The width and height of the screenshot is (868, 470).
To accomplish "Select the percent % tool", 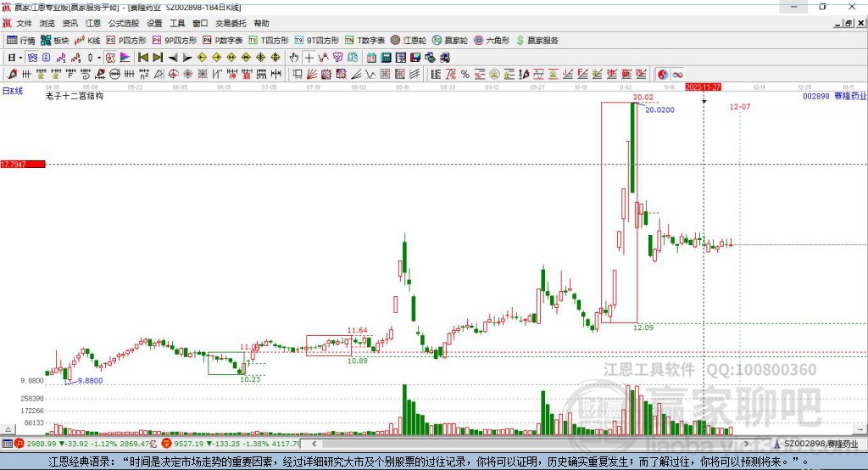I will 465,75.
